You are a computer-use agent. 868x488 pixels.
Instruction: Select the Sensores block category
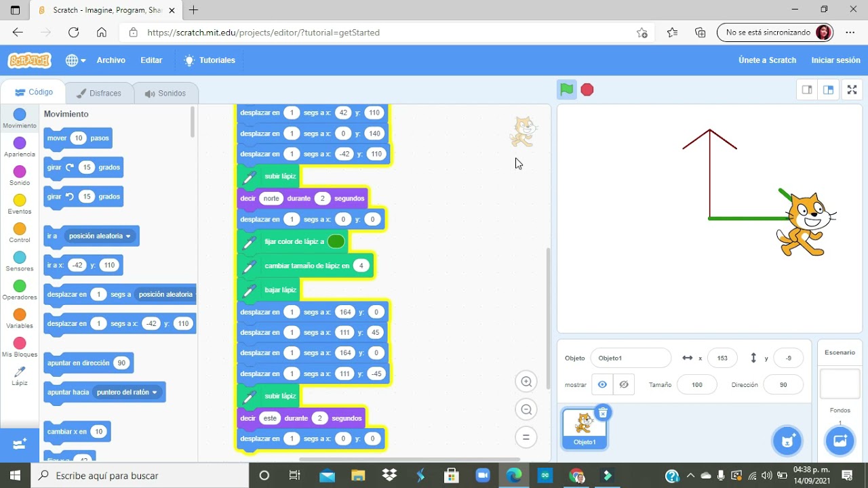click(x=20, y=261)
